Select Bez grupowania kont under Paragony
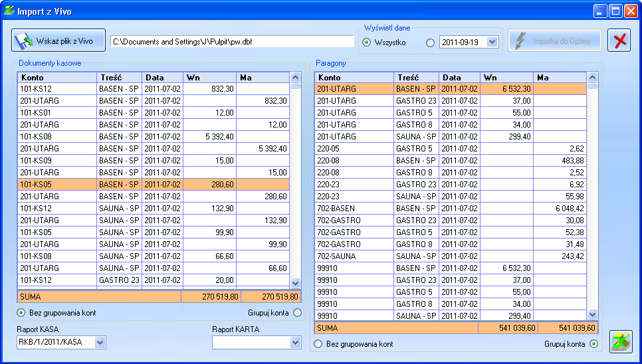 318,344
